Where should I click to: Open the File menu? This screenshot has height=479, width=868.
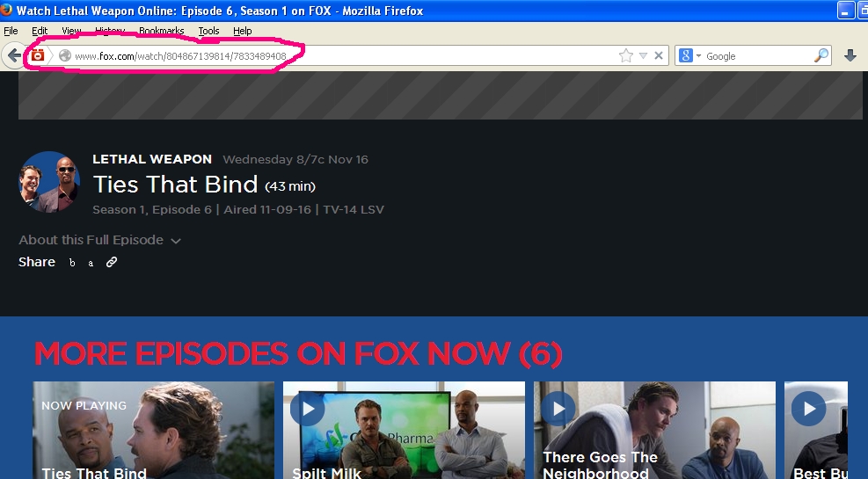click(x=11, y=31)
